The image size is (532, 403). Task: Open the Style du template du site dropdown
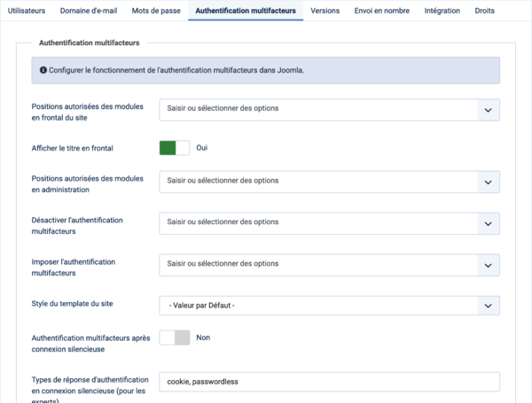point(330,306)
